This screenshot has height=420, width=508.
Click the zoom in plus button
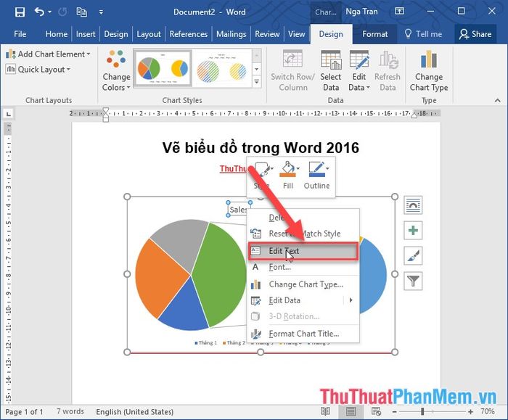coord(470,412)
